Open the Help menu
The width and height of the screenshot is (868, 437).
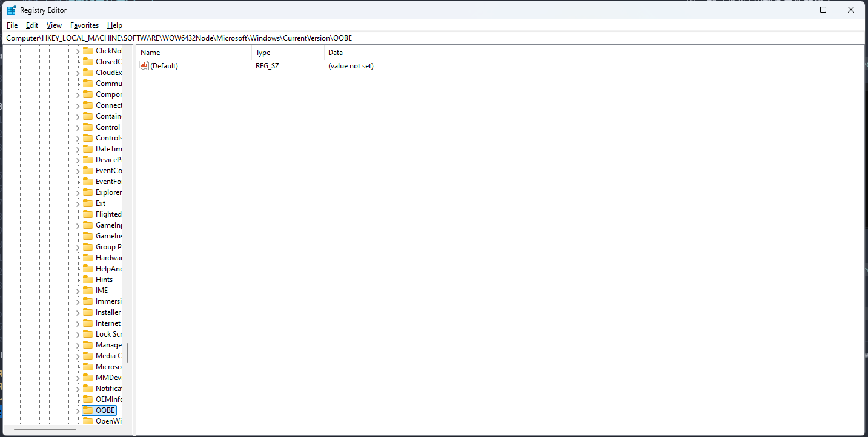(114, 25)
